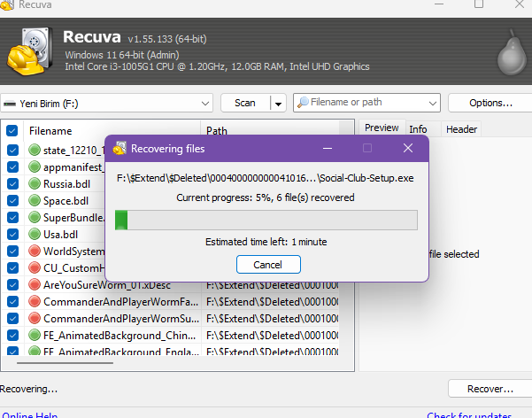532x418 pixels.
Task: Switch to the Header tab
Action: (461, 129)
